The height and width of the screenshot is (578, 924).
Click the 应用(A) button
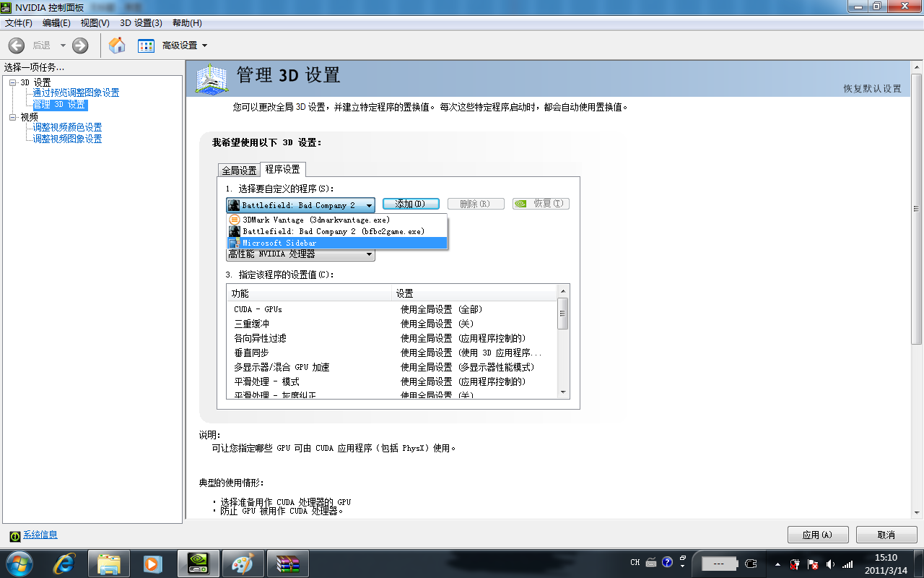817,535
